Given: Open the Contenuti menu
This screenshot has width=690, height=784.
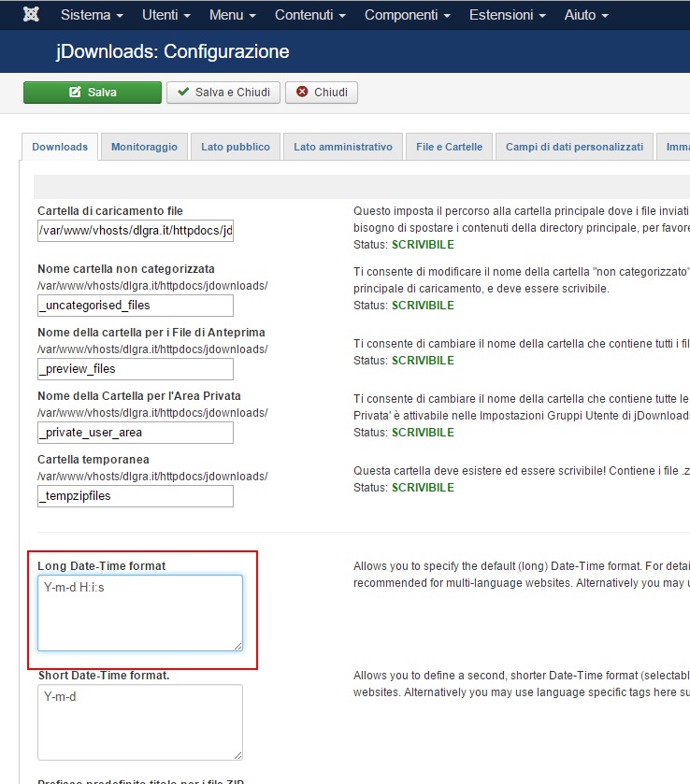Looking at the screenshot, I should coord(310,15).
